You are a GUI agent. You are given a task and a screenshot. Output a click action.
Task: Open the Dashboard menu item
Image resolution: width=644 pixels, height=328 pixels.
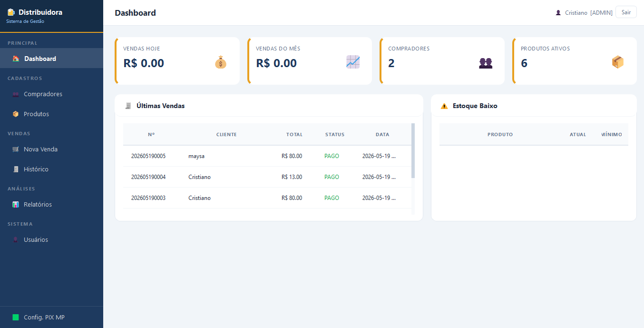(51, 59)
